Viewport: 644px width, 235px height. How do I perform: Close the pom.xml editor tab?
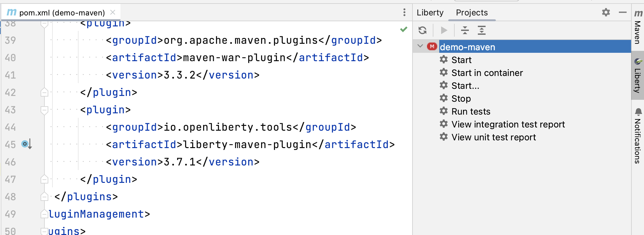pyautogui.click(x=113, y=12)
